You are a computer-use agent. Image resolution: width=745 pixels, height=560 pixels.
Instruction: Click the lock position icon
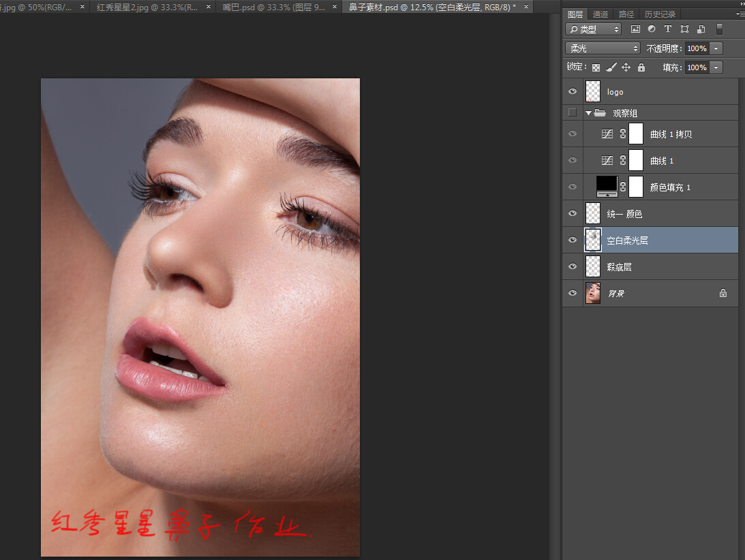[626, 67]
